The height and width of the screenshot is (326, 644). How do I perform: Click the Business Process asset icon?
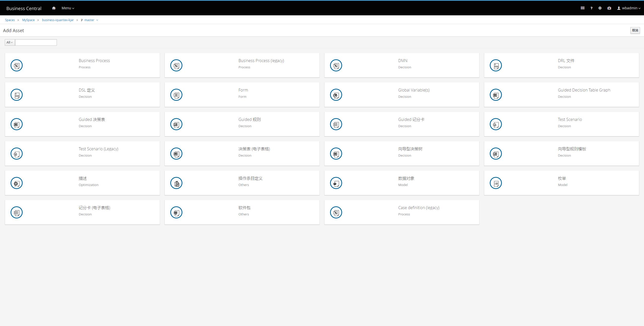[17, 65]
